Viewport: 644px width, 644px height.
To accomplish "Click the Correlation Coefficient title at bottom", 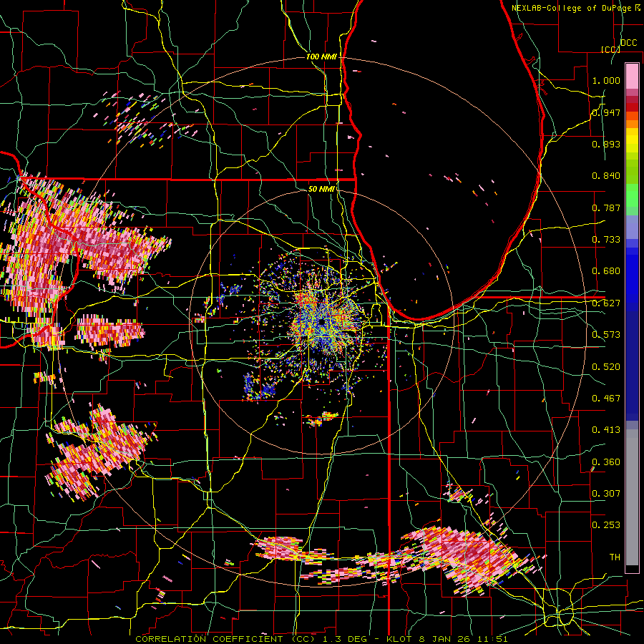I will [x=321, y=639].
